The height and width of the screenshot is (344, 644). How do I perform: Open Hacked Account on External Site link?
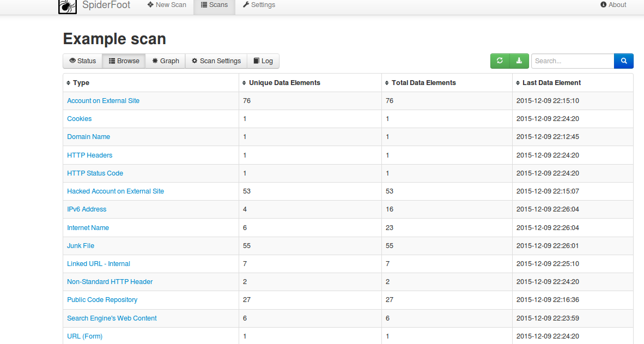click(x=116, y=191)
